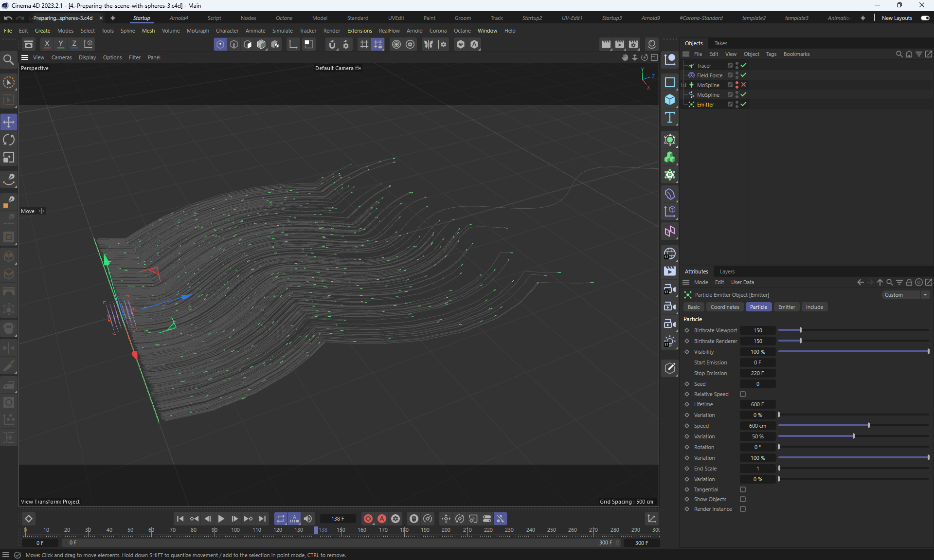This screenshot has width=934, height=560.
Task: Switch to the Emitter attribute tab
Action: (786, 307)
